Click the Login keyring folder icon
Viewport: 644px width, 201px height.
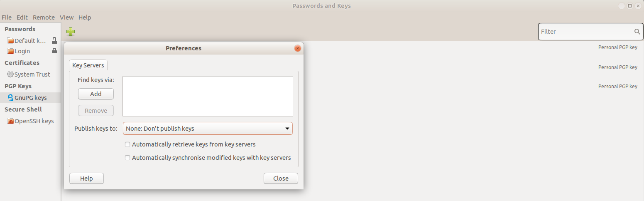[10, 51]
